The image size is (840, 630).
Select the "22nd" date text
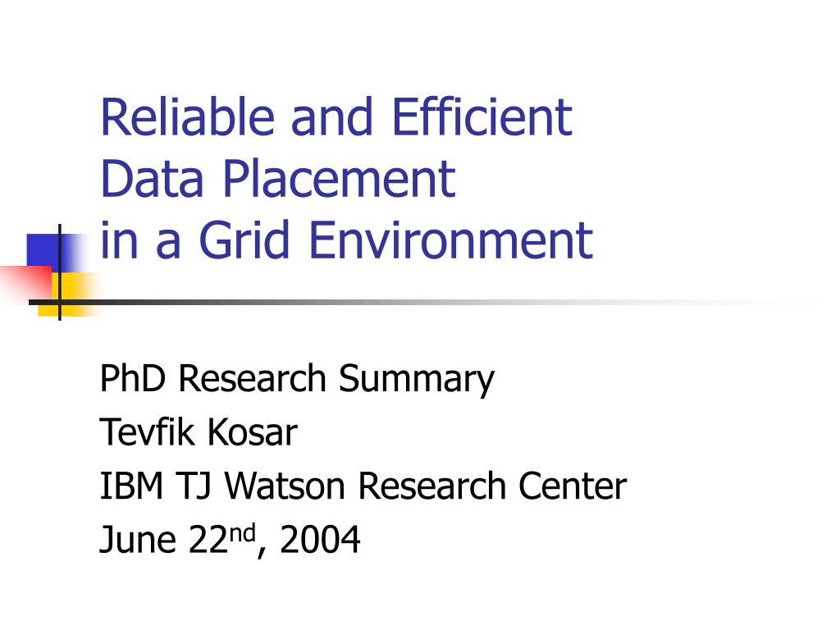click(x=221, y=538)
